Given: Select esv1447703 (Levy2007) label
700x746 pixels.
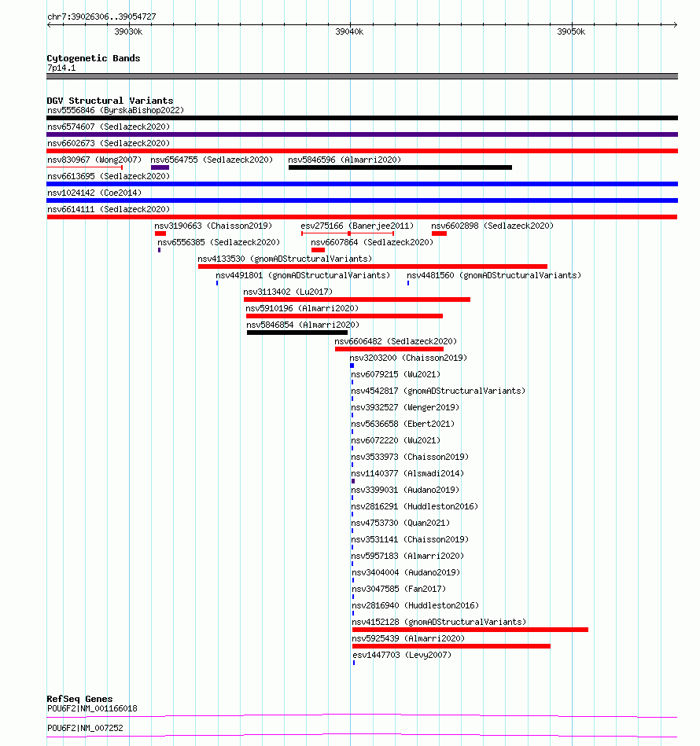Looking at the screenshot, I should (402, 655).
